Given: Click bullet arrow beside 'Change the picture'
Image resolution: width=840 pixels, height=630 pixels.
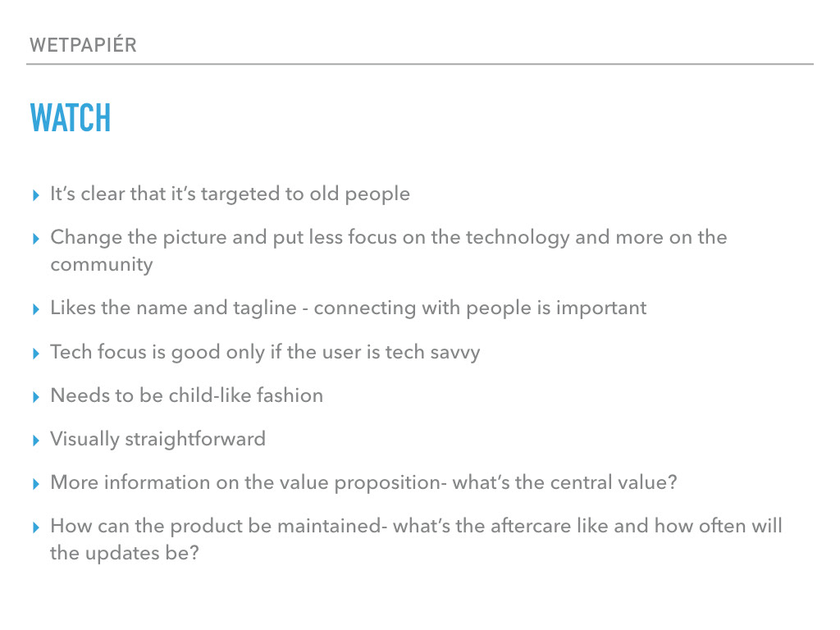Looking at the screenshot, I should pos(36,239).
